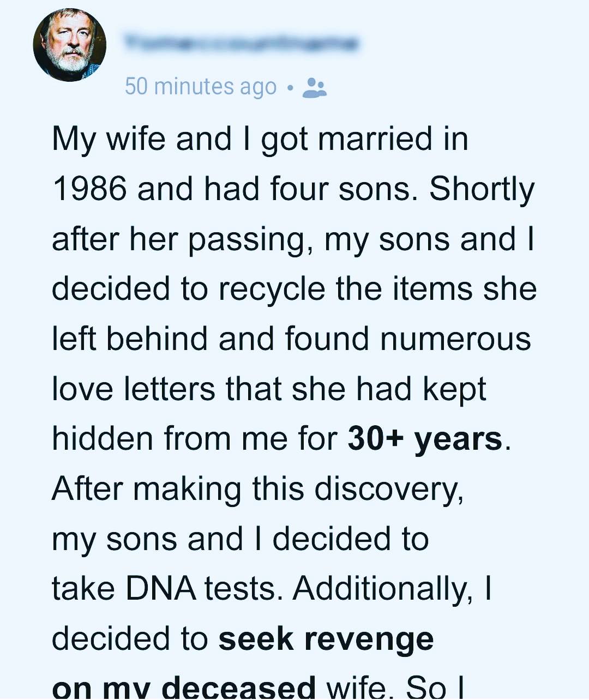This screenshot has height=700, width=589.
Task: Click the "After making this discovery" line
Action: (258, 490)
